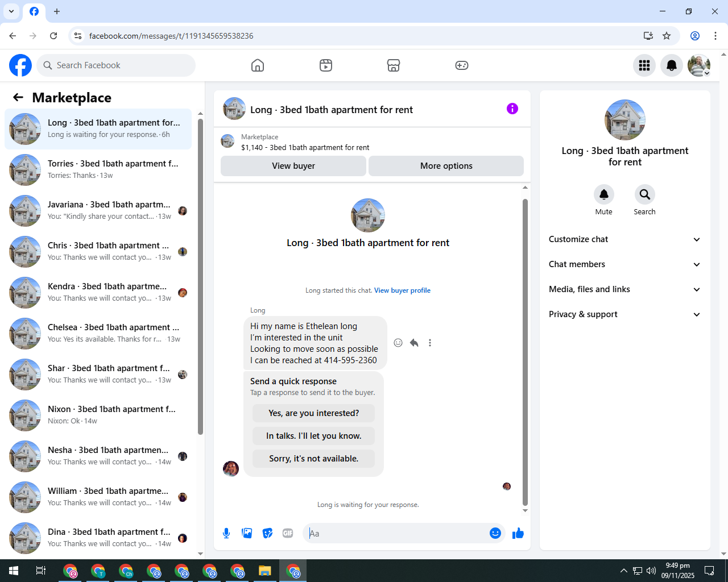Screen dimensions: 728x582
Task: Open Windows Start menu
Action: point(14,571)
